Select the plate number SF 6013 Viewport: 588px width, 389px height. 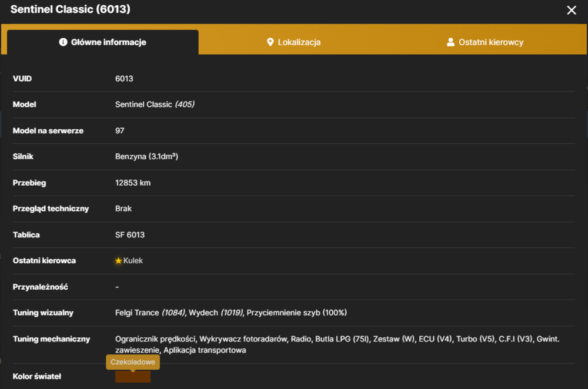tap(130, 235)
